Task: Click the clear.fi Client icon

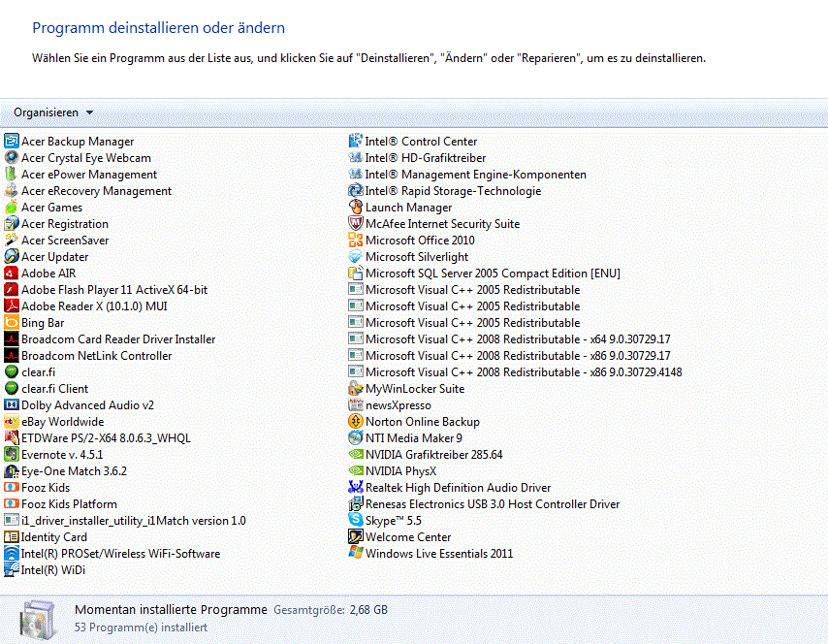Action: click(x=11, y=388)
